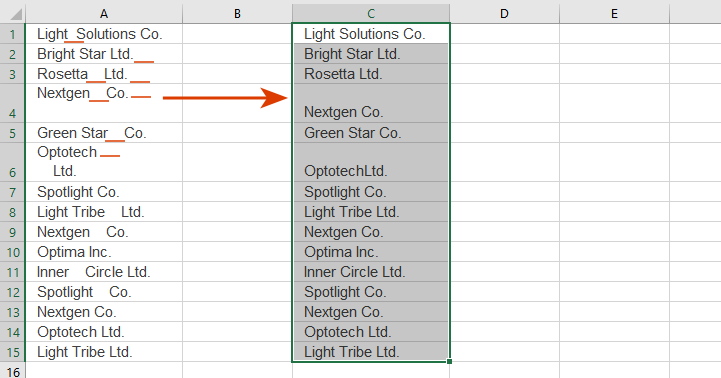Select row 6 header

click(x=12, y=162)
